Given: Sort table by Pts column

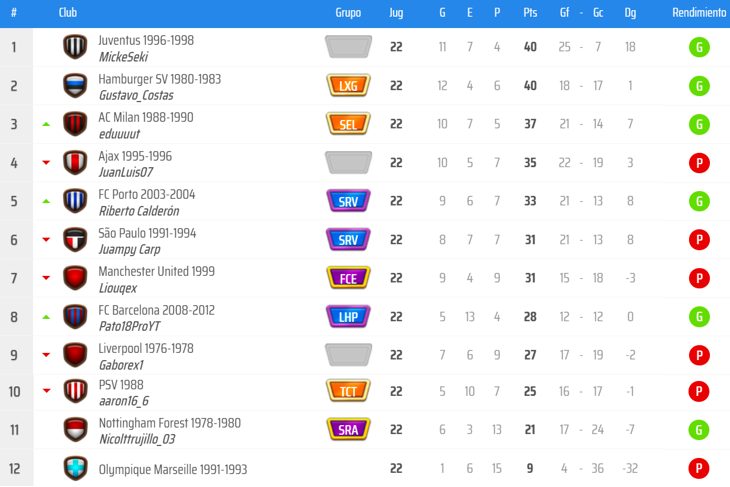Looking at the screenshot, I should pos(530,13).
